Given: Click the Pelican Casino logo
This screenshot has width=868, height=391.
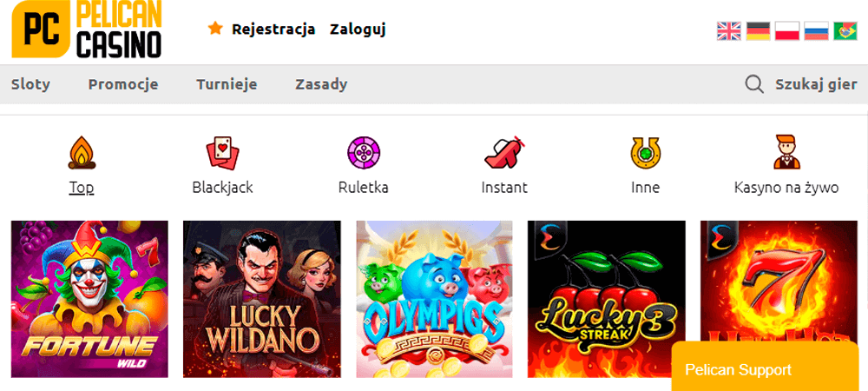Looking at the screenshot, I should point(87,29).
